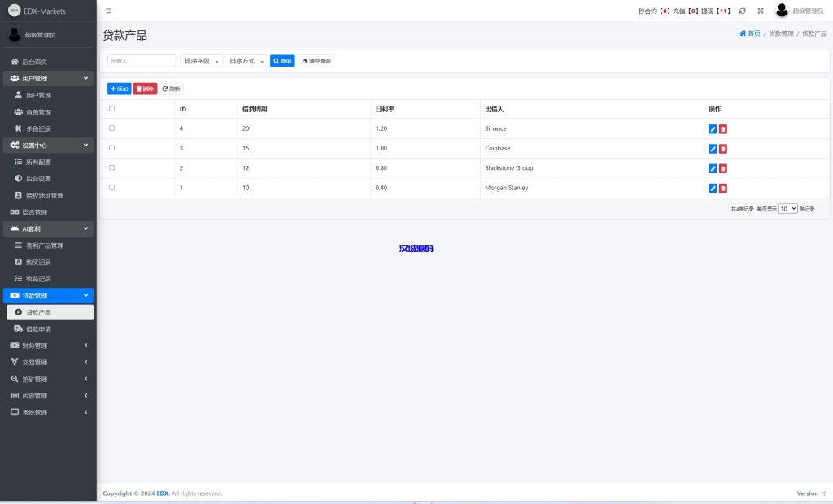Open the user avatar in top header
Screen dimensions: 833x504
pyautogui.click(x=782, y=11)
